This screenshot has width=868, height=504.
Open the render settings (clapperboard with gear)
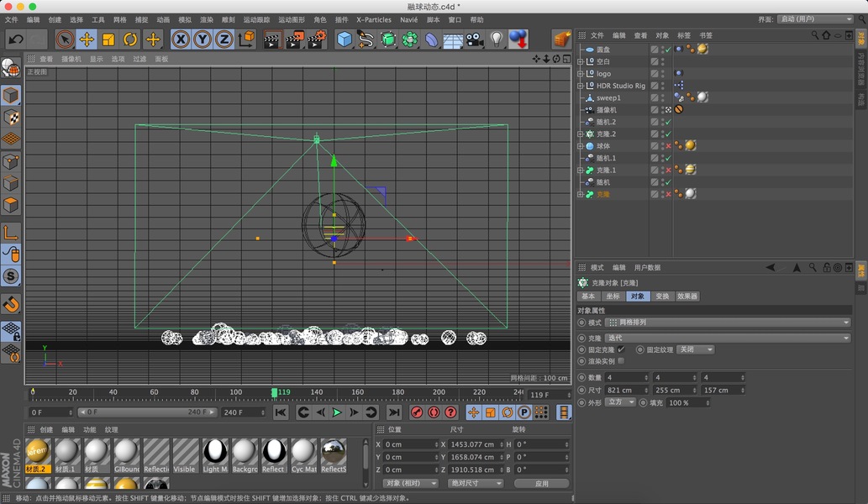(317, 39)
